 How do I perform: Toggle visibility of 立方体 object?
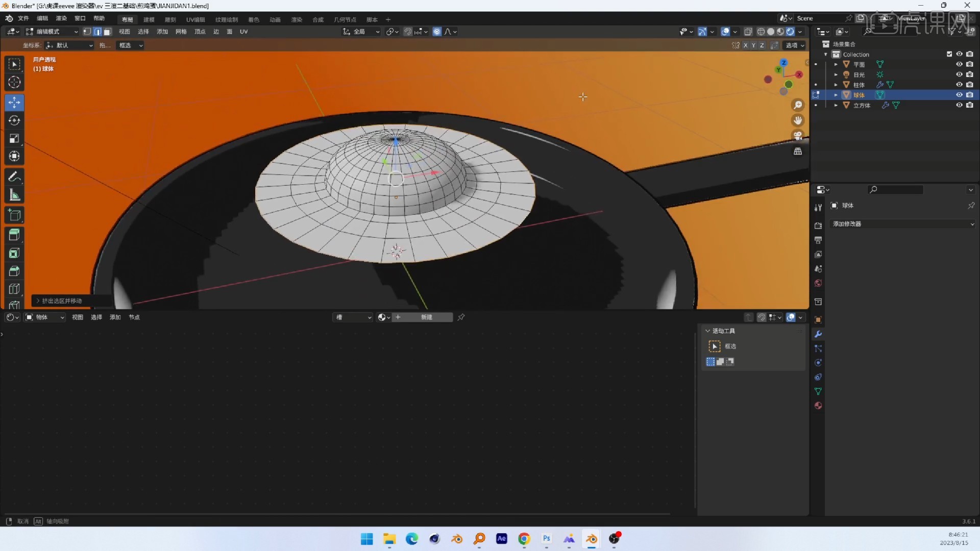coord(959,105)
